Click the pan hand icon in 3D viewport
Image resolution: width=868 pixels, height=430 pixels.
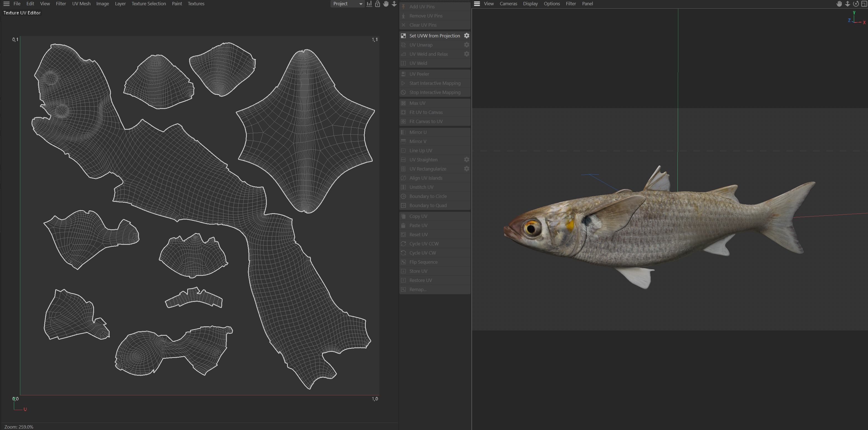tap(839, 4)
